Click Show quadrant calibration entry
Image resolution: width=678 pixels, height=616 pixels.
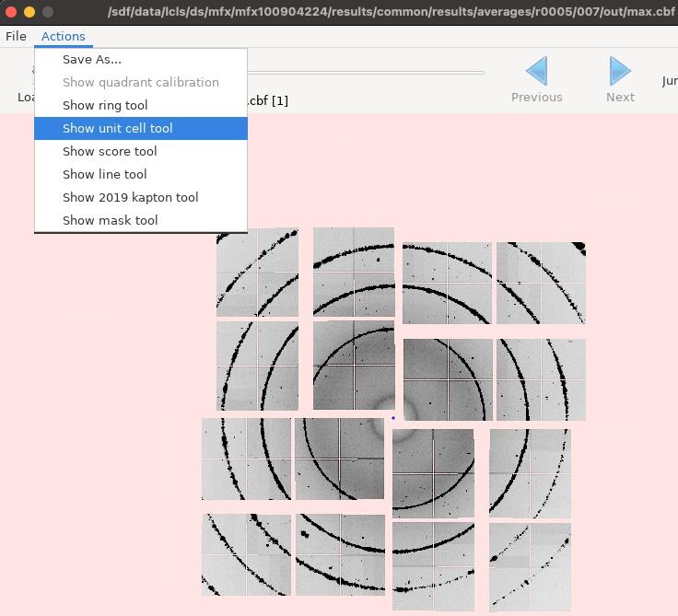pos(141,83)
